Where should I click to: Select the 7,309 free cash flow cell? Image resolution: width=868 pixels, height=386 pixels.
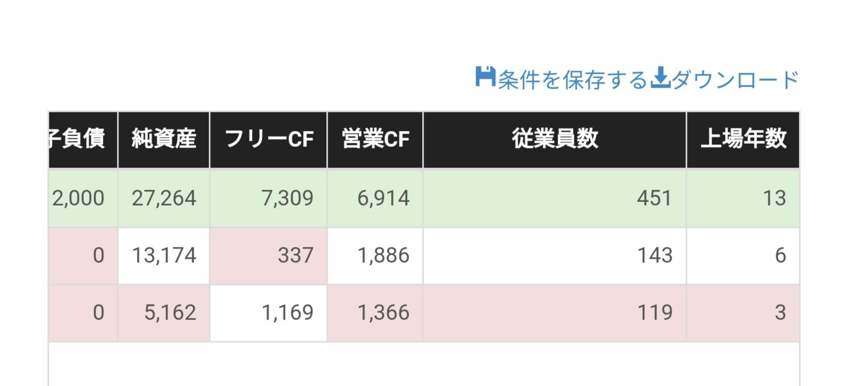269,198
